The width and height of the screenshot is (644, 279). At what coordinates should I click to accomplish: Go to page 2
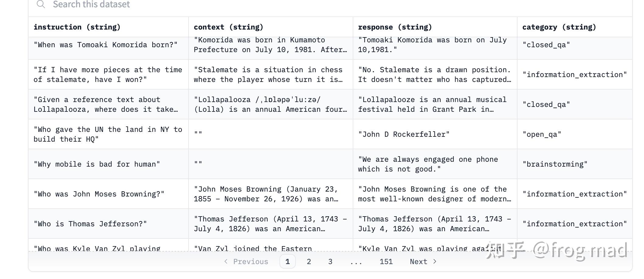309,262
